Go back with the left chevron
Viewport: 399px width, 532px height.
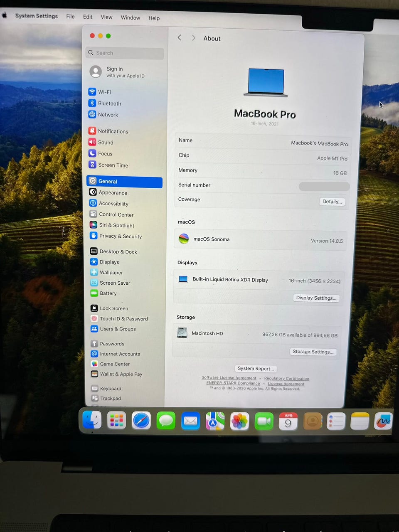[180, 38]
